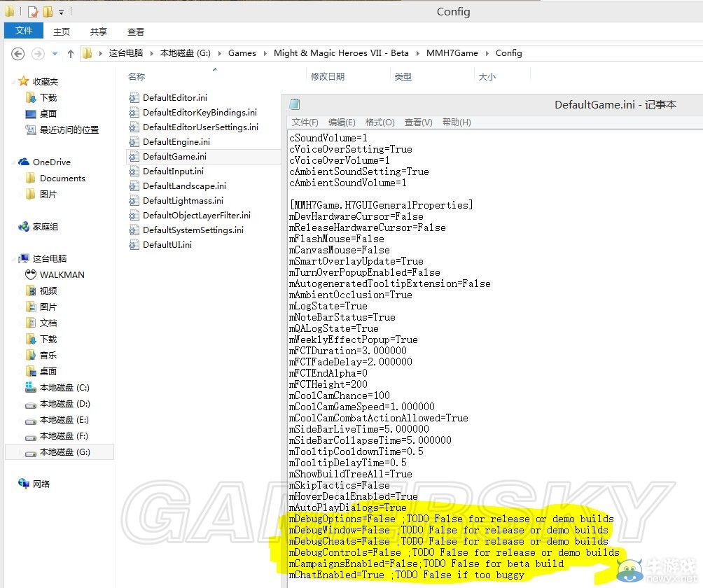Expand the chevron after Might & Magic Heroes VII - Beta
This screenshot has height=588, width=703.
point(418,53)
